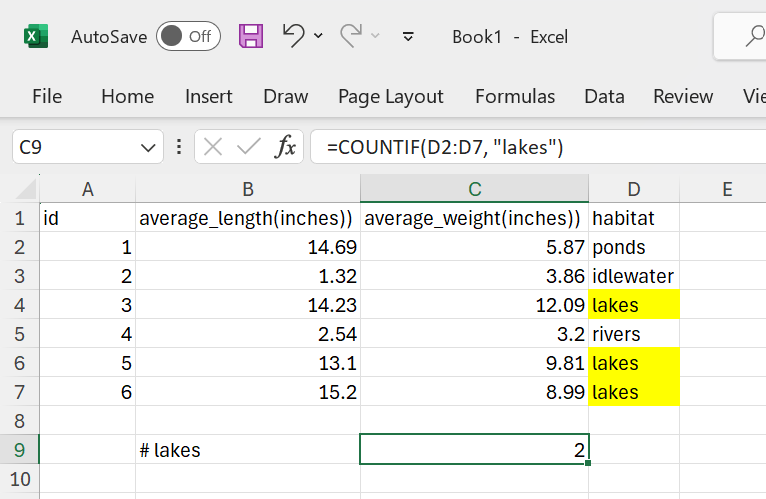Confirm formula with the checkmark Enter icon
The image size is (766, 499).
point(248,148)
